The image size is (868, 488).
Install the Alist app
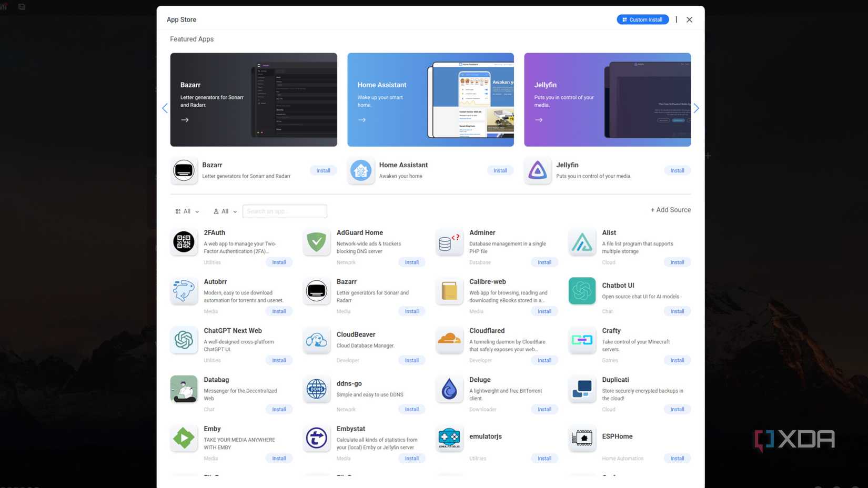[677, 262]
